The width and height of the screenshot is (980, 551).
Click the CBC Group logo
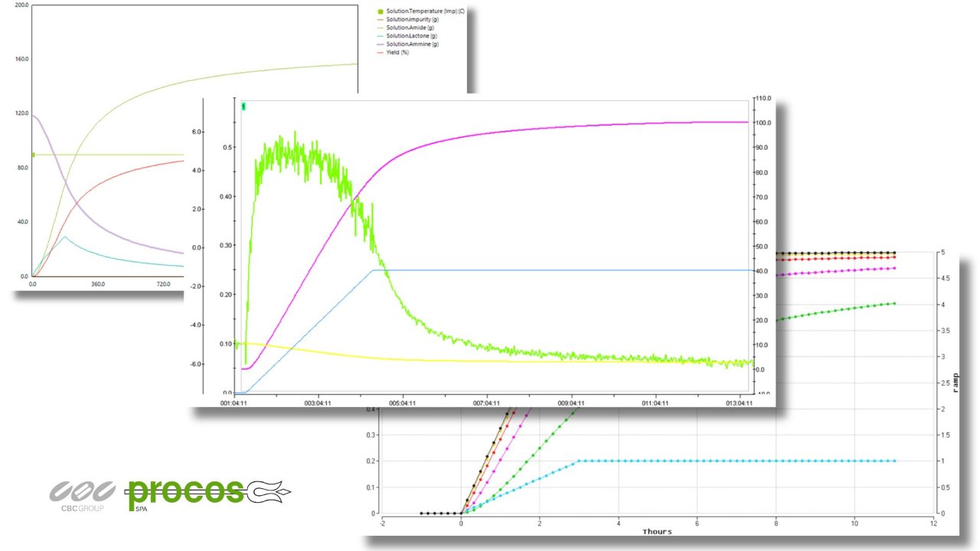pos(83,497)
